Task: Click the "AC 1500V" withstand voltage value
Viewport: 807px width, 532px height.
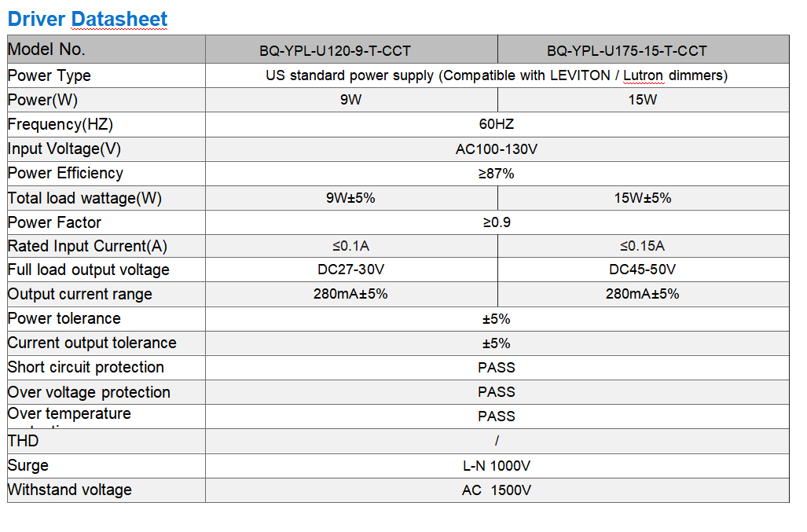Action: (496, 490)
